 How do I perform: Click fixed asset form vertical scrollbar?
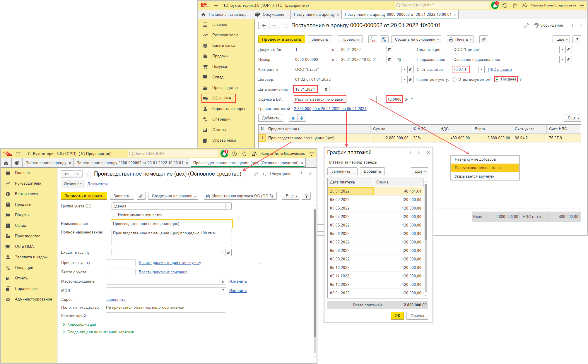[315, 274]
